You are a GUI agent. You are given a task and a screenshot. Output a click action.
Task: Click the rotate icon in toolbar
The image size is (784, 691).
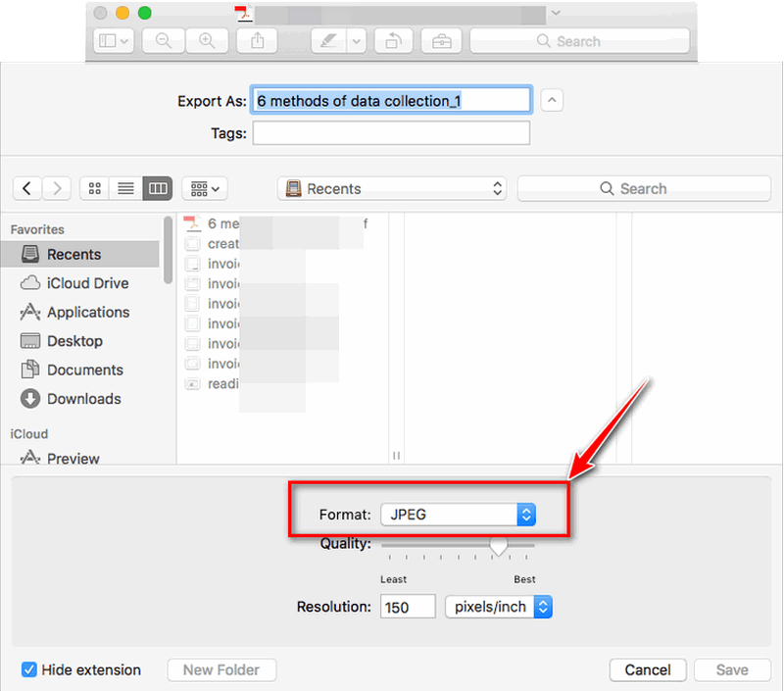[394, 40]
